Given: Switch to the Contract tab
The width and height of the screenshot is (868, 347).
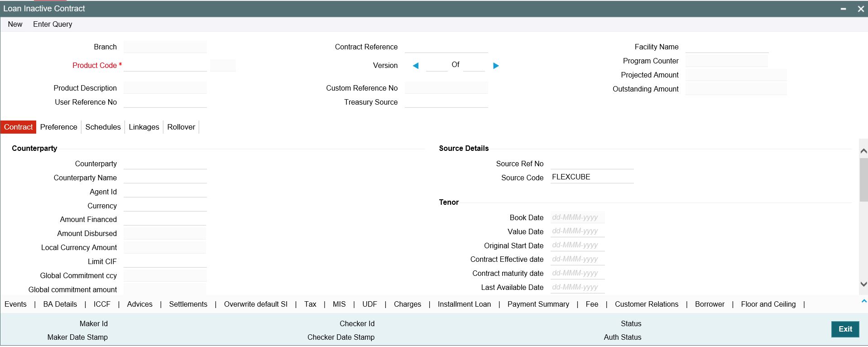Looking at the screenshot, I should point(19,127).
